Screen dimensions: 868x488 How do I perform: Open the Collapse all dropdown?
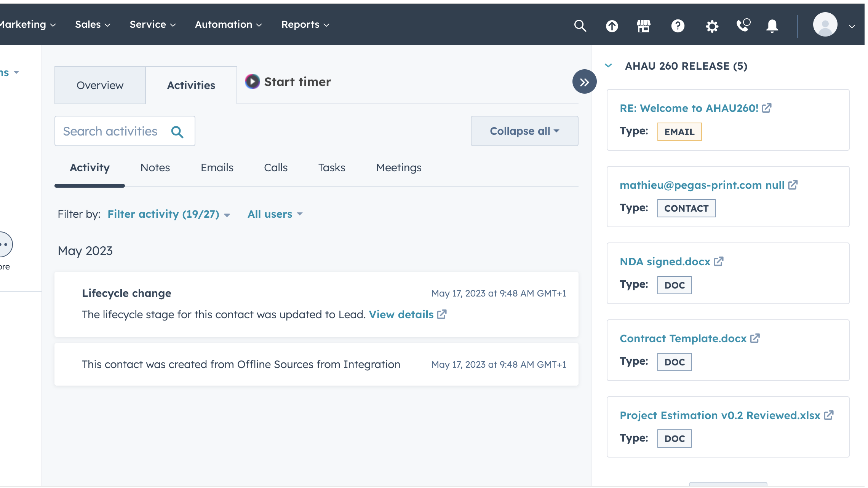click(x=524, y=131)
